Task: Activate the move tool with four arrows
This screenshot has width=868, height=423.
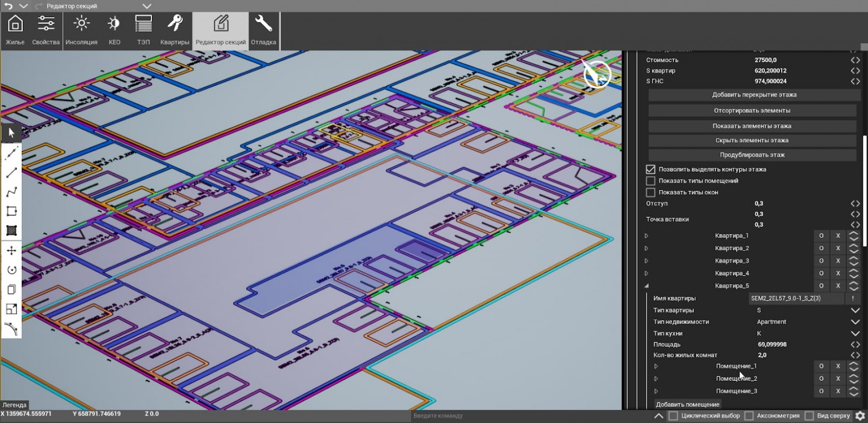Action: [x=11, y=251]
